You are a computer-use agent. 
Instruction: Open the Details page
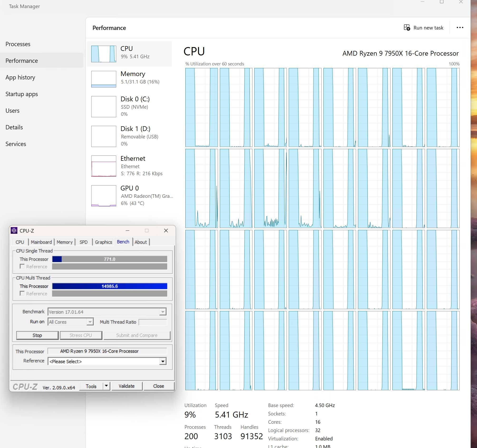coord(14,127)
